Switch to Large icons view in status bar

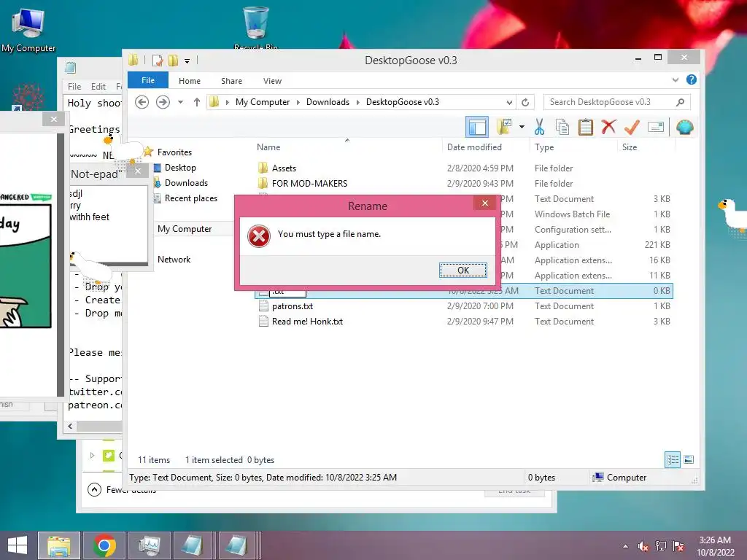pyautogui.click(x=689, y=459)
